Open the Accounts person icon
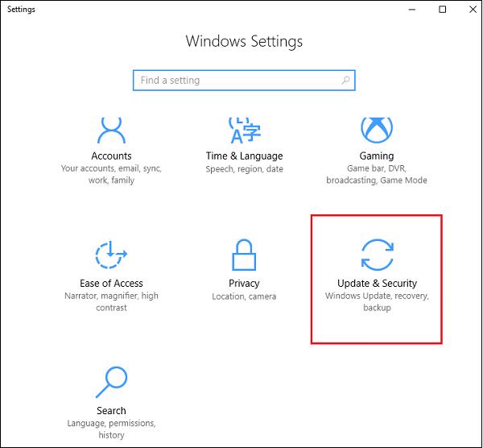Image resolution: width=483 pixels, height=448 pixels. point(111,131)
